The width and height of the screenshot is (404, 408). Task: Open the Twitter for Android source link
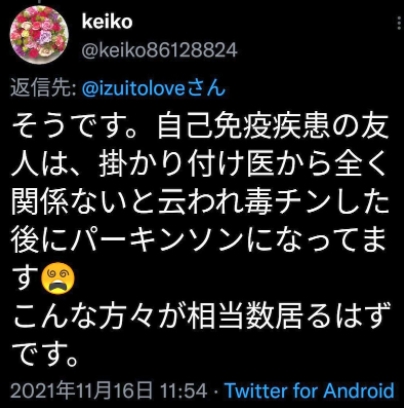click(310, 390)
